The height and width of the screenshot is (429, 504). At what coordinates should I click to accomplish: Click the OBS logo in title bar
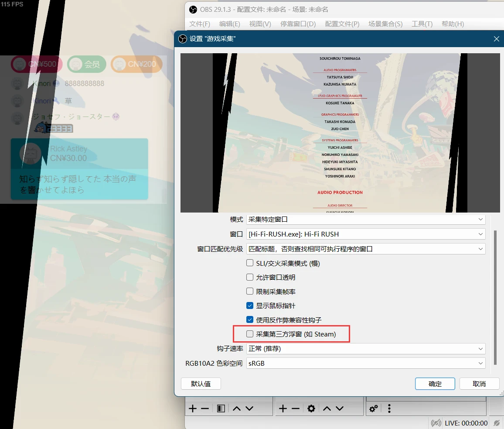(193, 10)
